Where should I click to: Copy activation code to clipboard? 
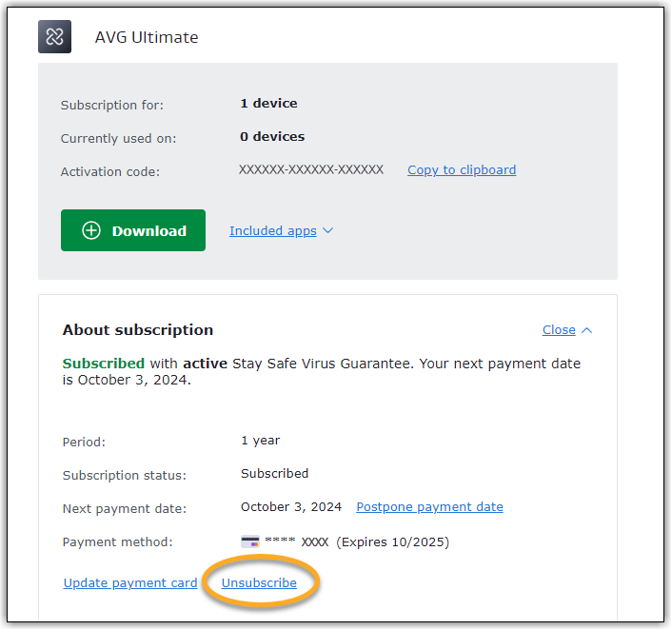(x=462, y=170)
